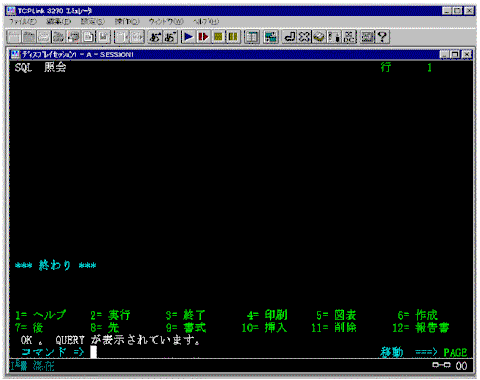
Task: Open the 設定(S) menu
Action: [x=93, y=22]
